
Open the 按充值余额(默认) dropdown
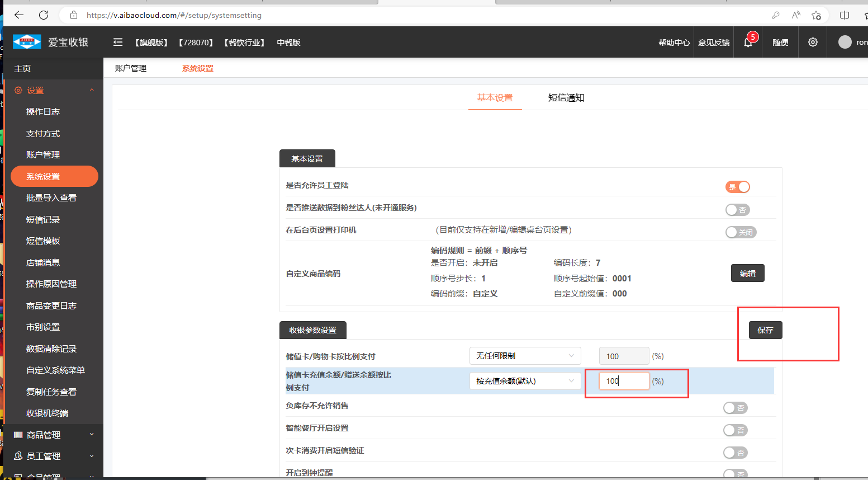coord(525,381)
